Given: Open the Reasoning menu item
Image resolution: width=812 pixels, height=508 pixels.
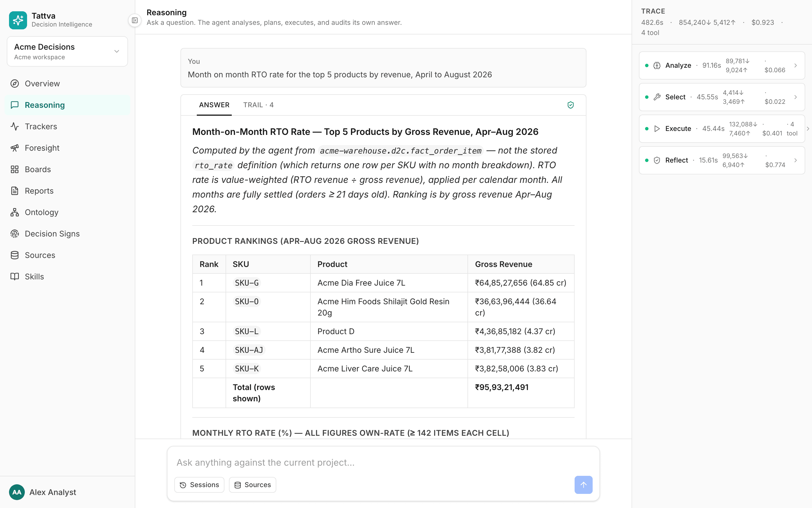Looking at the screenshot, I should pyautogui.click(x=67, y=105).
